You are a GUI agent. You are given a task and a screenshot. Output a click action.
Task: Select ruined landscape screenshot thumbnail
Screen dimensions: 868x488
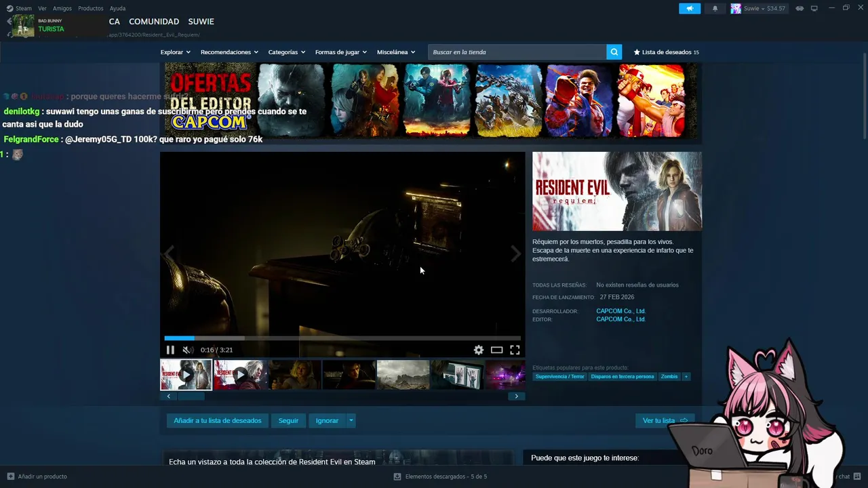click(x=403, y=375)
